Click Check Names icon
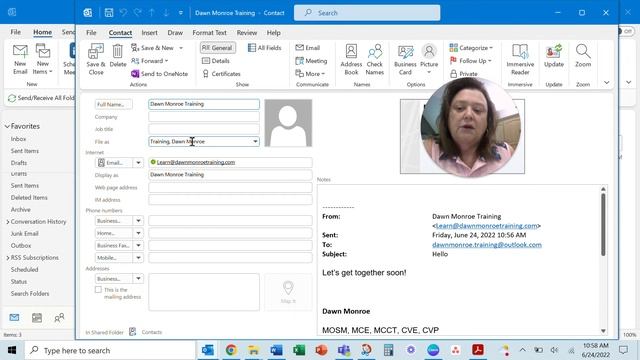Image resolution: width=640 pixels, height=360 pixels. pos(375,59)
